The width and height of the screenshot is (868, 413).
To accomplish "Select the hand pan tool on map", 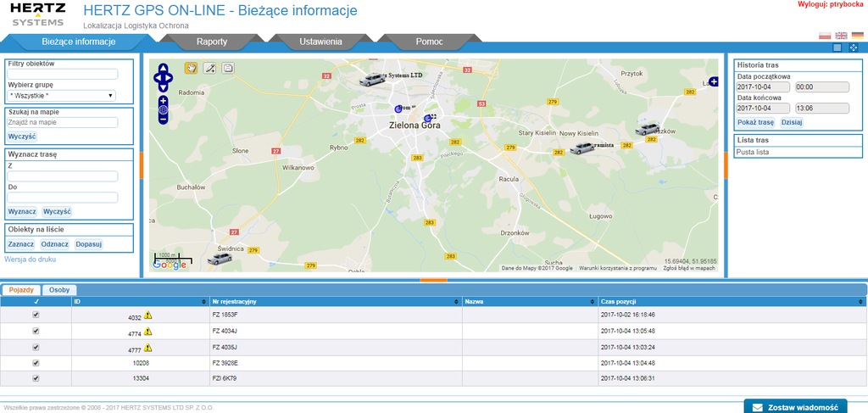I will pyautogui.click(x=191, y=68).
